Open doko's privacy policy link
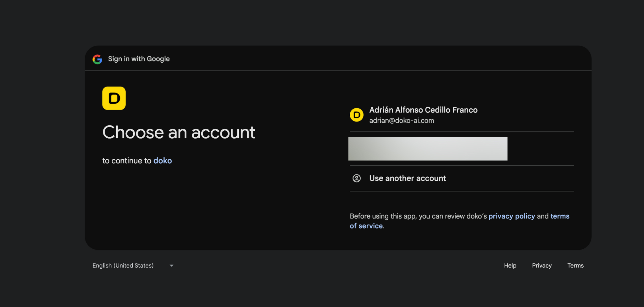 point(512,216)
